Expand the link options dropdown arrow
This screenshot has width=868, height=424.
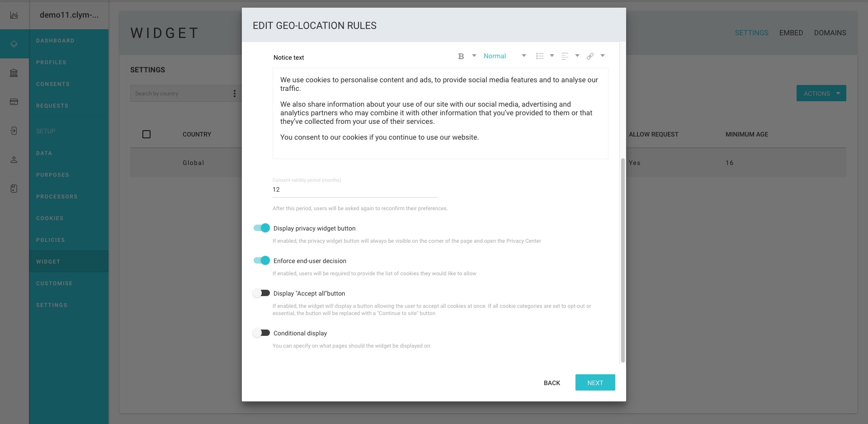[x=603, y=56]
